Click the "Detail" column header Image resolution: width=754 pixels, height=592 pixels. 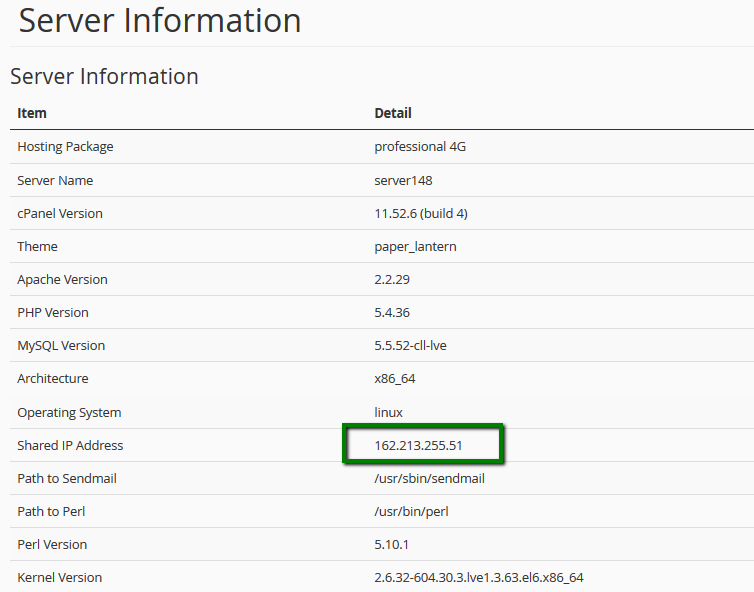coord(393,113)
